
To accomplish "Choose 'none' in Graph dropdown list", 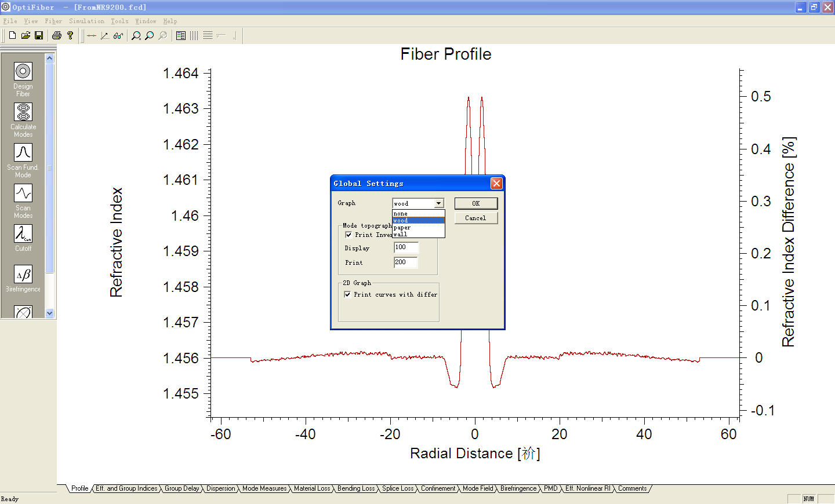I will pyautogui.click(x=418, y=213).
